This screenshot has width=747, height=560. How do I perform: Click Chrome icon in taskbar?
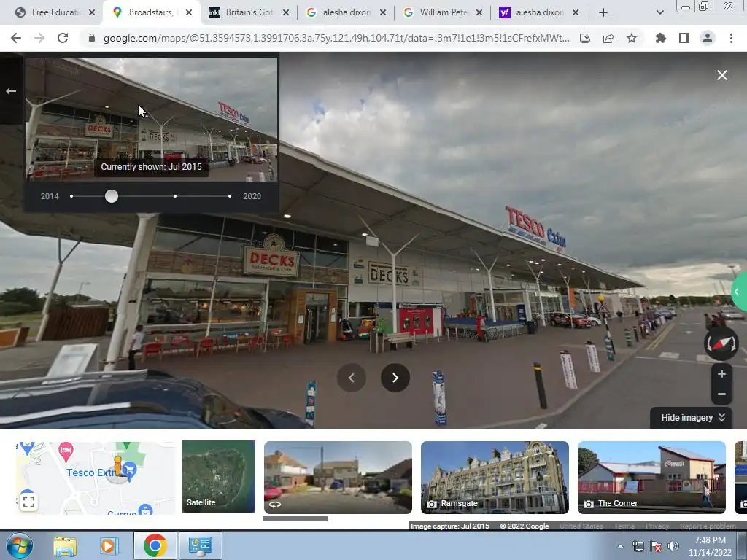[x=155, y=545]
